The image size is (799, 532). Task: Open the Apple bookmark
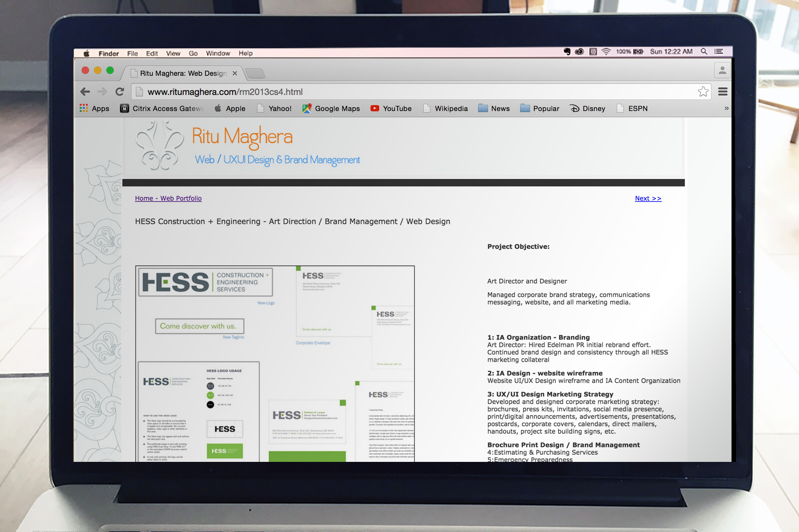click(229, 108)
